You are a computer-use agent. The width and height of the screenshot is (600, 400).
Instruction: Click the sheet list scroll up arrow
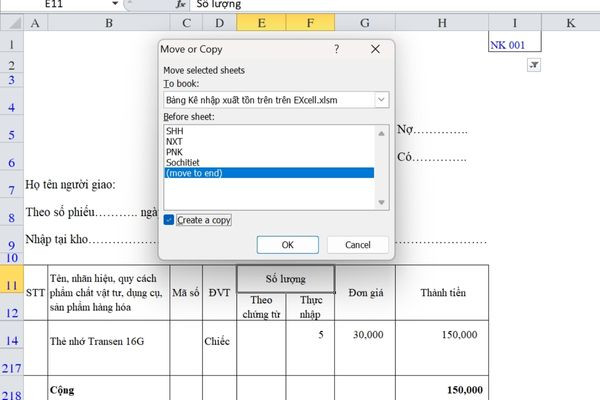coord(381,134)
